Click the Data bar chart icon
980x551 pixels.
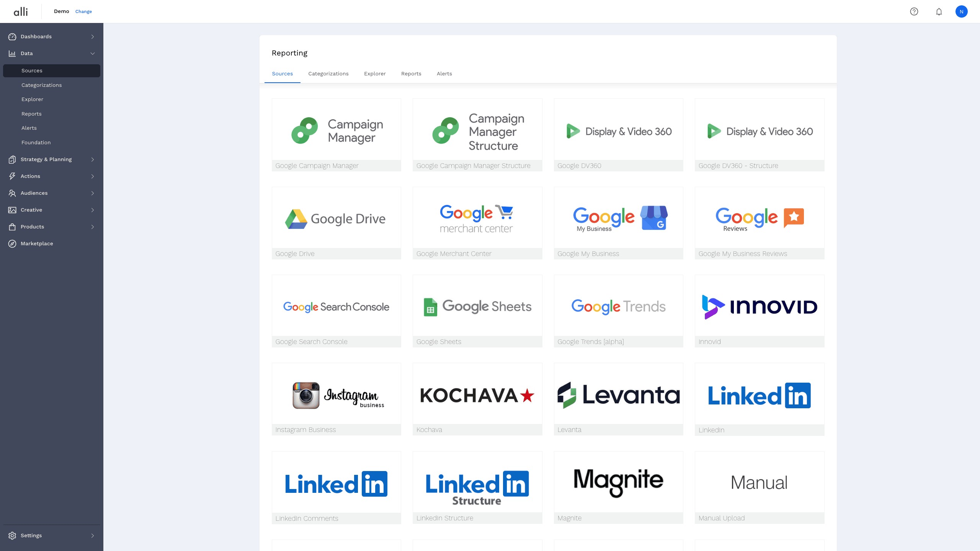(x=12, y=54)
